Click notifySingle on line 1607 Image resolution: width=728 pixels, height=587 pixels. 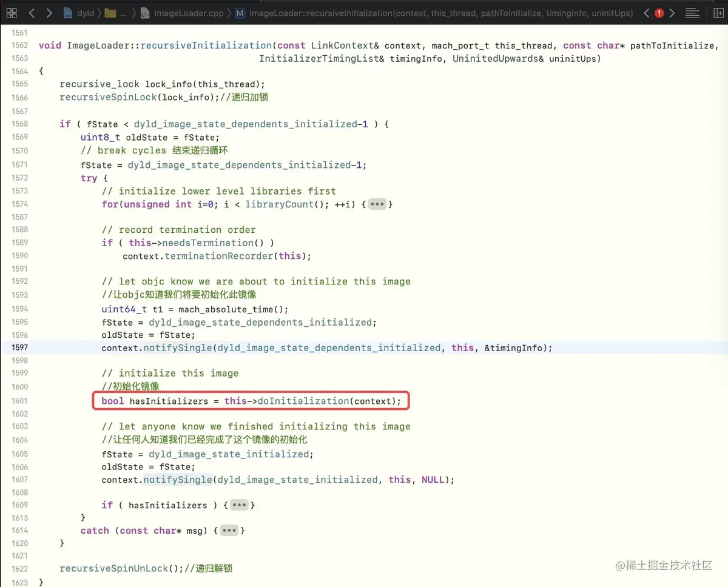pos(177,480)
